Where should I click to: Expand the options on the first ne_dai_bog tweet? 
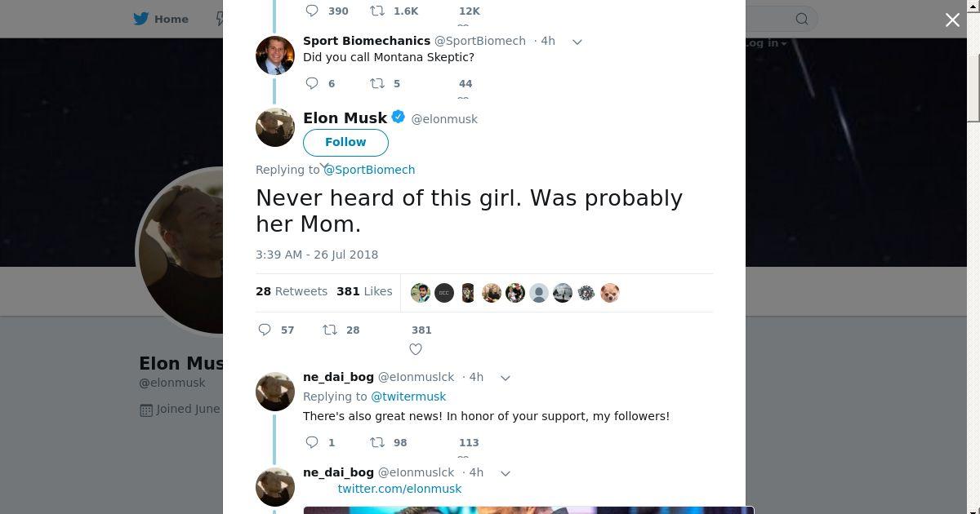505,378
